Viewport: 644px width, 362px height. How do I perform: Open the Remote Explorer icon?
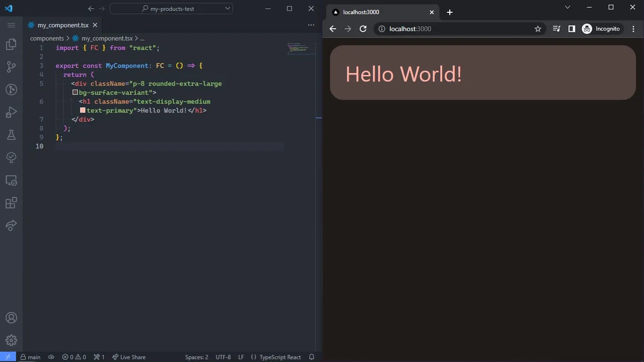[x=11, y=180]
